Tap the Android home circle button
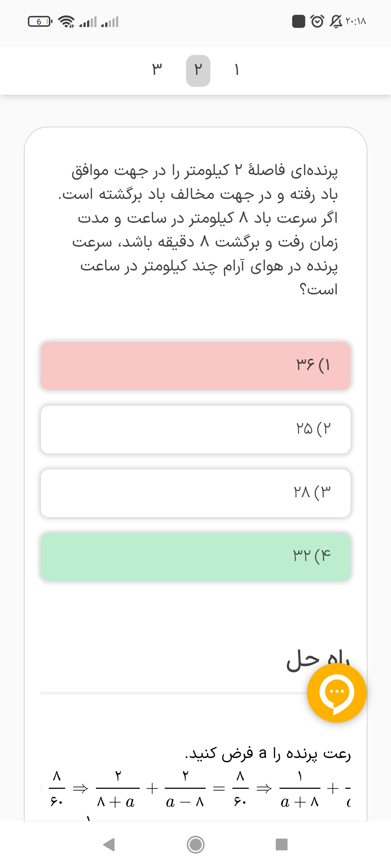This screenshot has width=391, height=868. pyautogui.click(x=195, y=845)
